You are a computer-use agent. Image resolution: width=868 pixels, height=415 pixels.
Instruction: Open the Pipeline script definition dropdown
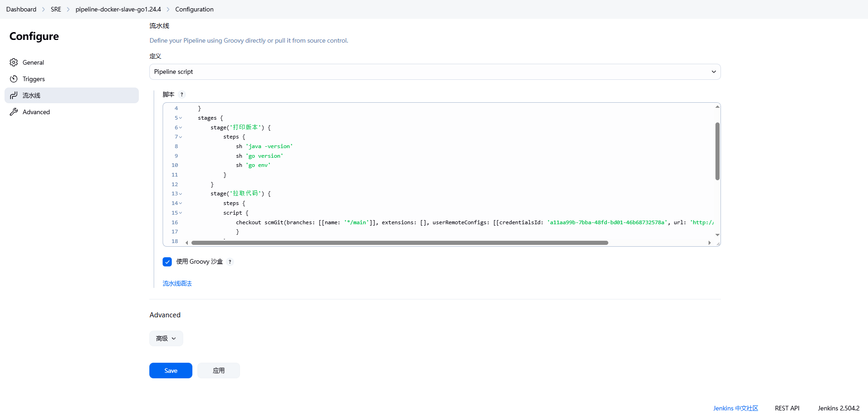coord(435,72)
